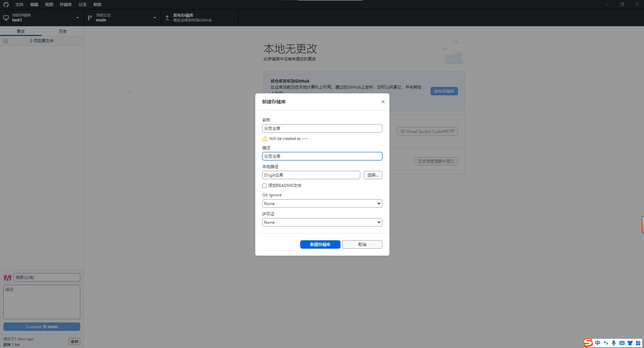Click the Sogou input method S icon
Screen dimensions: 644x348
(588, 343)
